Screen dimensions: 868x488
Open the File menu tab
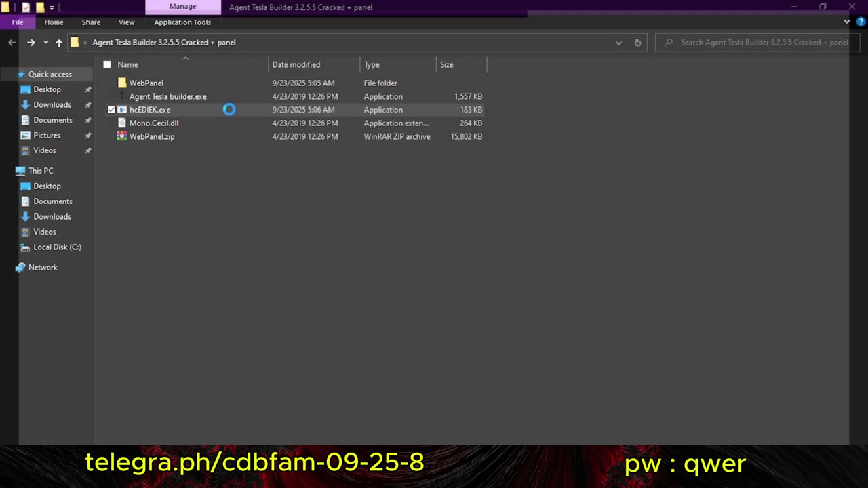click(18, 22)
